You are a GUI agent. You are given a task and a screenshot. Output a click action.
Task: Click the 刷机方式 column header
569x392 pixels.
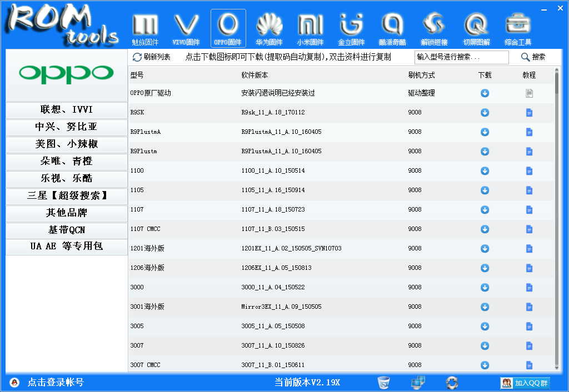click(421, 75)
